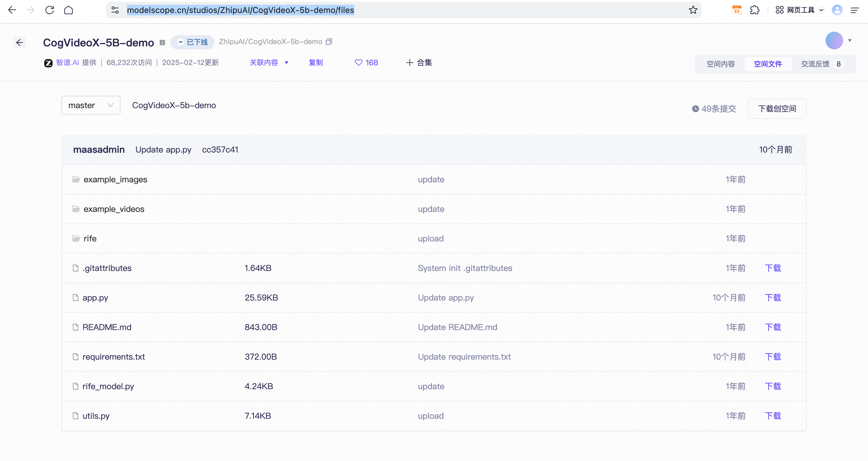Click the heart like icon showing 168
868x461 pixels.
(x=358, y=62)
